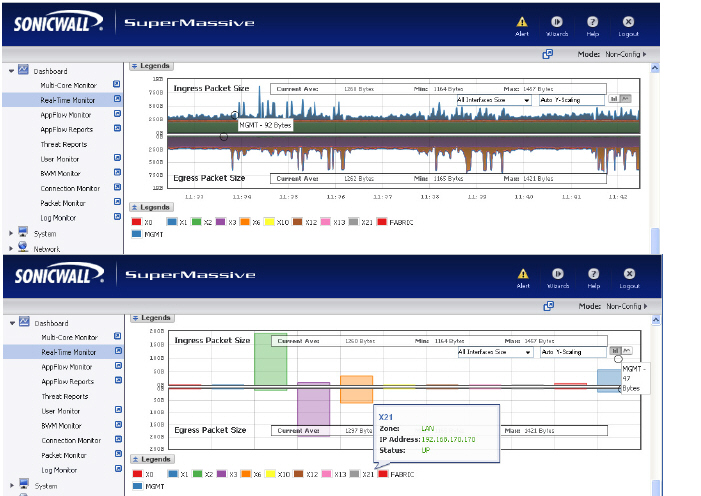Expand System node in lower sidebar

[12, 486]
